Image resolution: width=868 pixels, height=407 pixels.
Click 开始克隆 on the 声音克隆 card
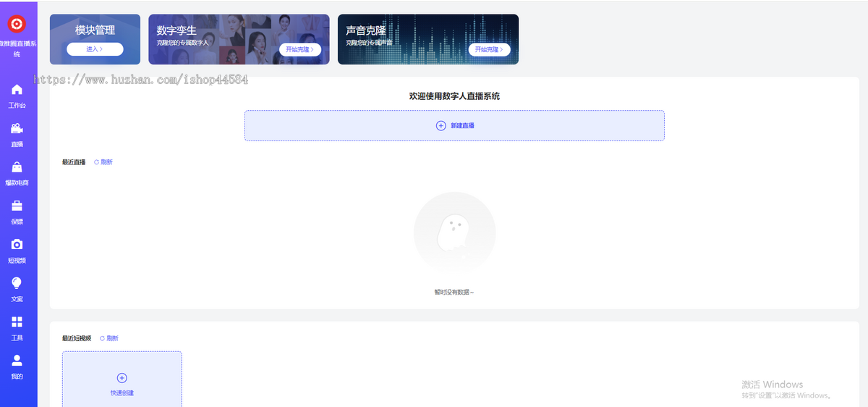click(490, 50)
